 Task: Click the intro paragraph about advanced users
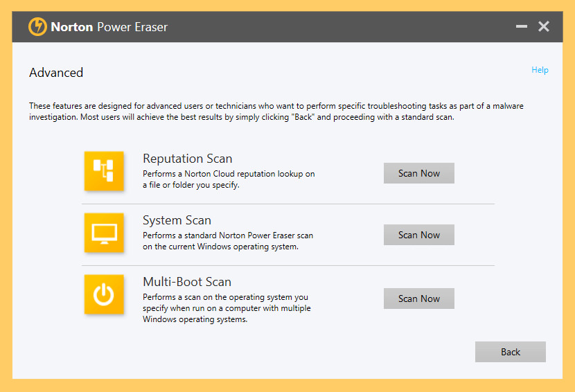click(x=276, y=112)
